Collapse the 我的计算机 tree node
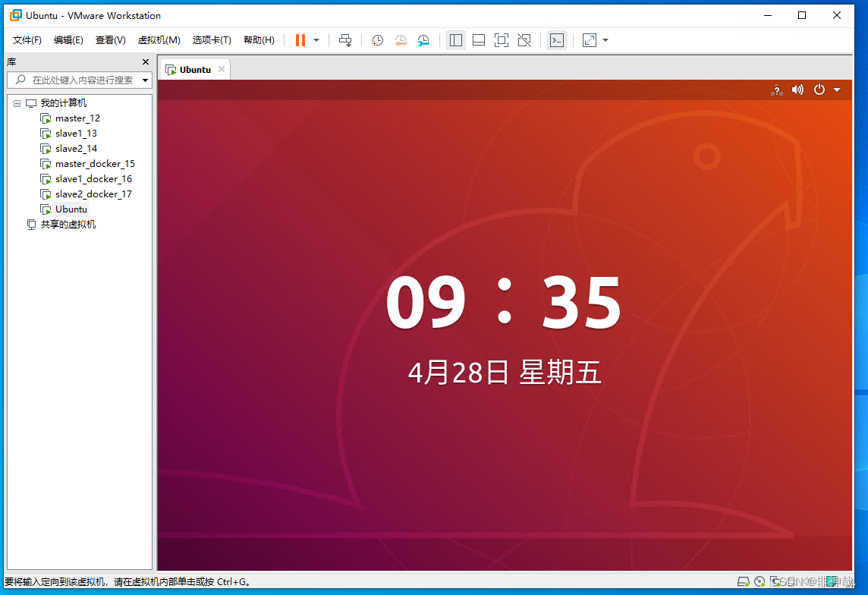 [17, 103]
